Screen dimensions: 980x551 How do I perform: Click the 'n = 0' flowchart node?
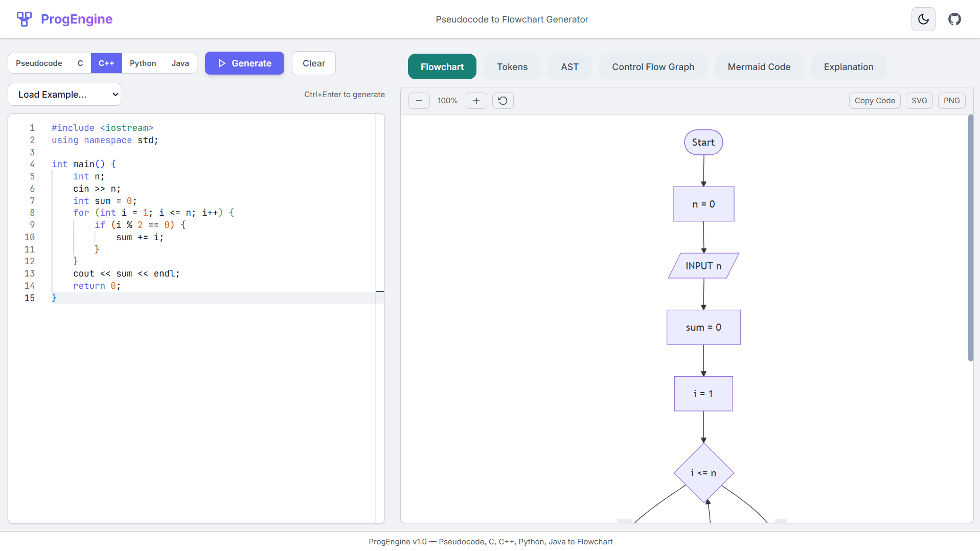coord(703,204)
